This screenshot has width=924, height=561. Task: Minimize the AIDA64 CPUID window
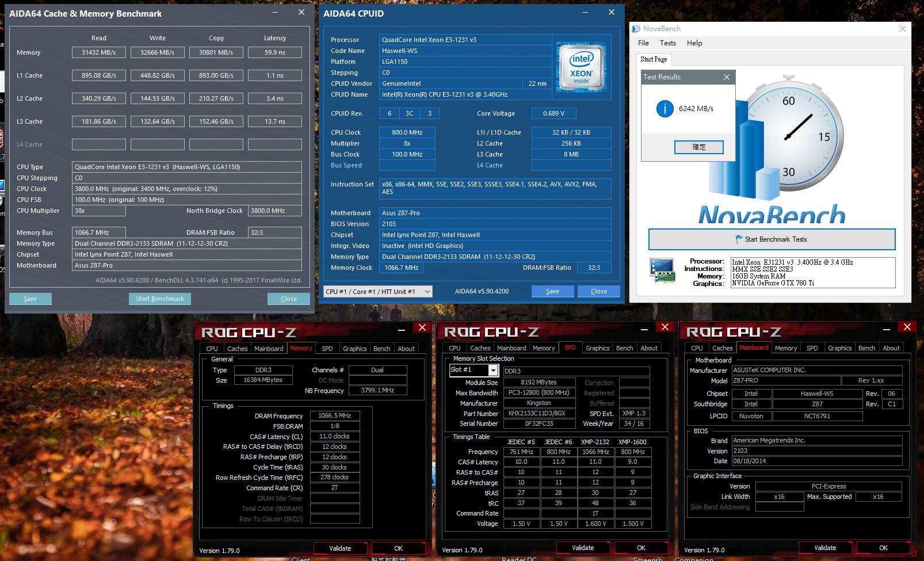click(x=585, y=13)
